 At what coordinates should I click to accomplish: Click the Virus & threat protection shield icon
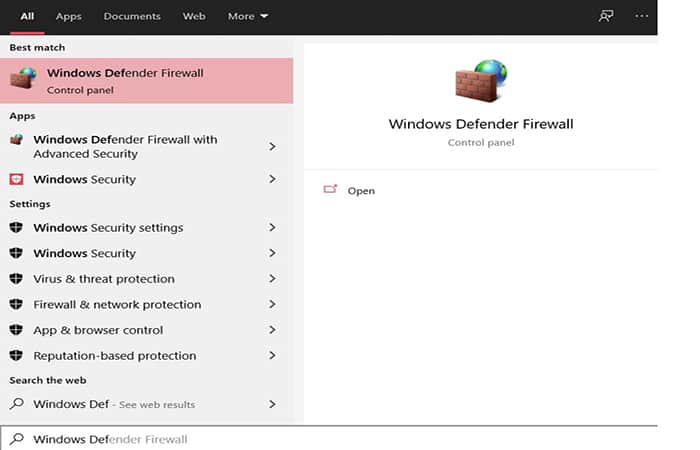click(16, 279)
